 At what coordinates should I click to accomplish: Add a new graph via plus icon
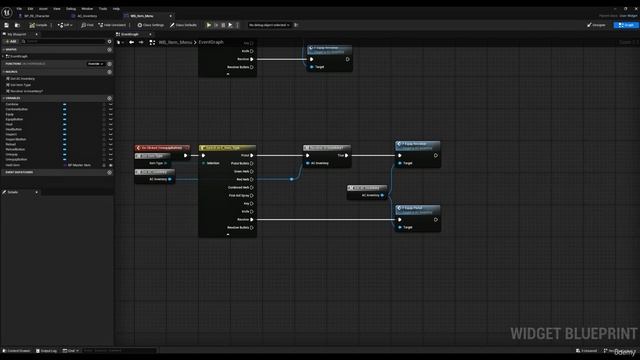coord(109,50)
